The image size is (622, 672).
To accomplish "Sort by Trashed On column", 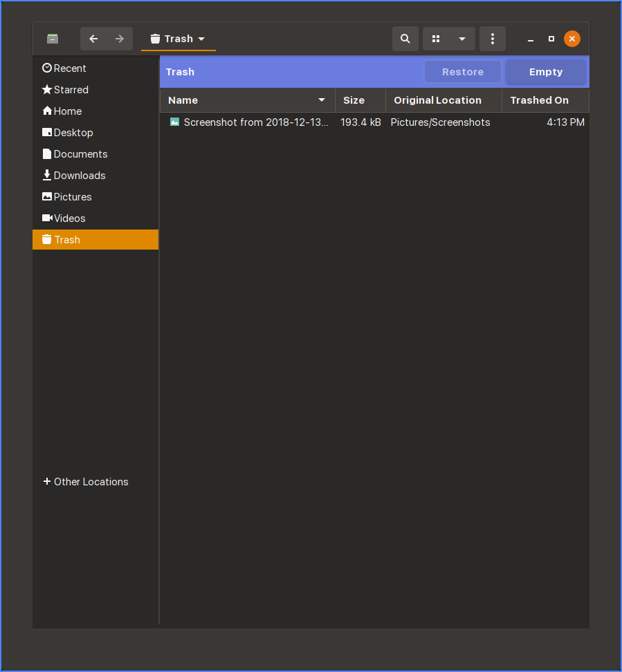I will click(545, 100).
